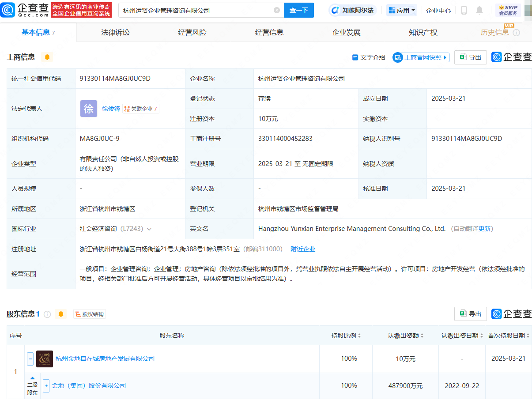Collapse the 杭州金地自在城 shareholder row
Image resolution: width=532 pixels, height=400 pixels.
pos(30,358)
